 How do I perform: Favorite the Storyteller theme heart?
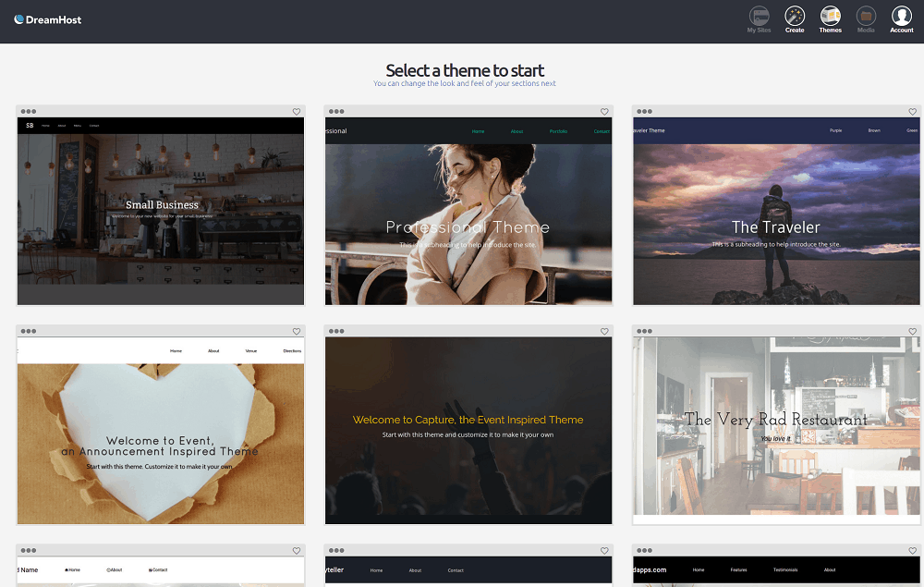pyautogui.click(x=604, y=550)
